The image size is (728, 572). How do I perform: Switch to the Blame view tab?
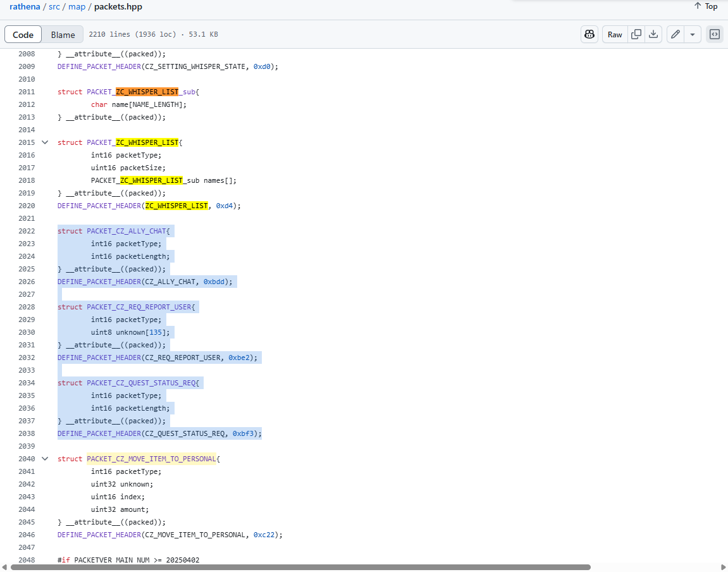click(x=63, y=35)
